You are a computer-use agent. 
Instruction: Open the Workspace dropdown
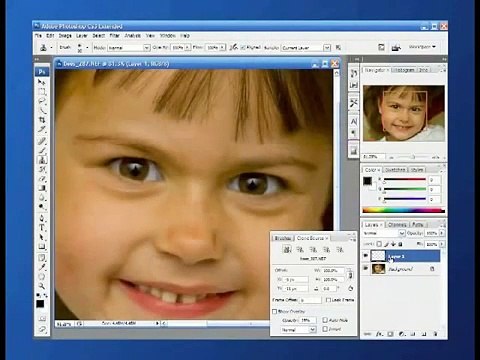click(x=423, y=47)
